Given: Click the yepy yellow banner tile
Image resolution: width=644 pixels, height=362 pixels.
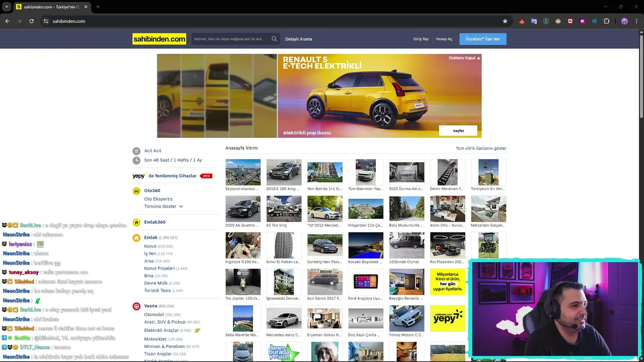Looking at the screenshot, I should pos(448,318).
